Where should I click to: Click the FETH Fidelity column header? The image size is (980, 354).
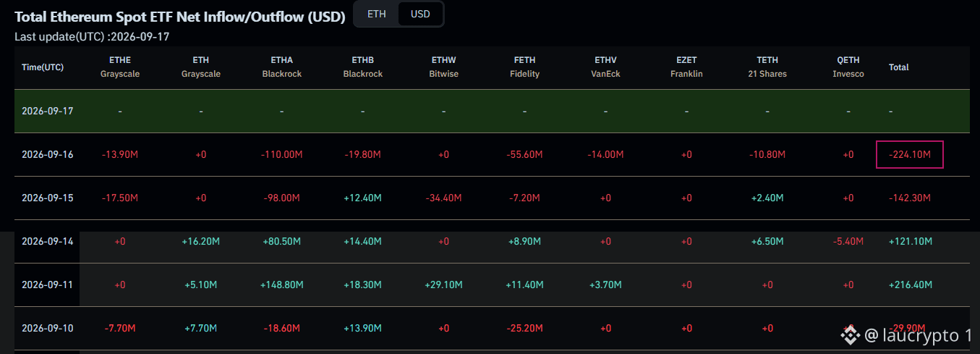[x=524, y=67]
